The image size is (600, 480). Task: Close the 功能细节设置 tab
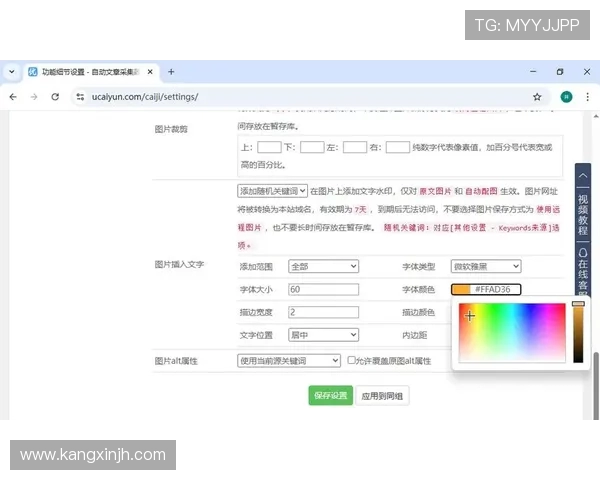(x=150, y=72)
